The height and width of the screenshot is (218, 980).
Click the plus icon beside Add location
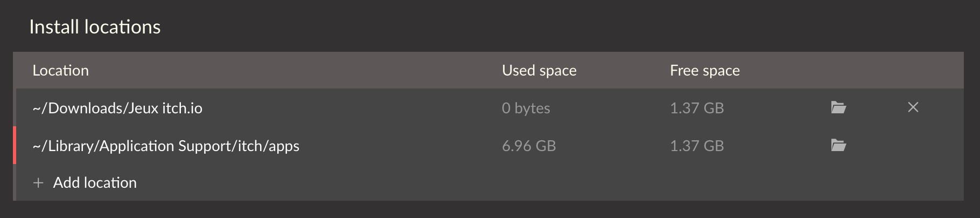tap(38, 183)
